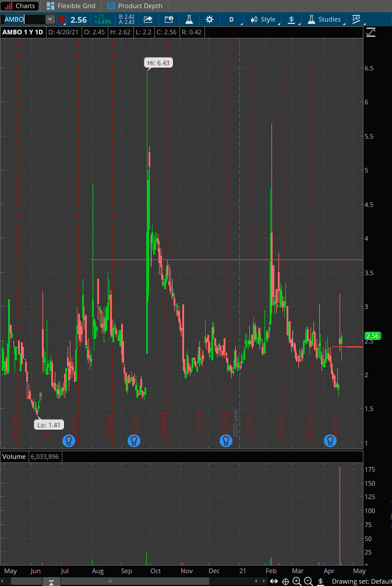Screen dimensions: 392x586
Task: Click scroll left arrow at bottom
Action: pos(256,581)
